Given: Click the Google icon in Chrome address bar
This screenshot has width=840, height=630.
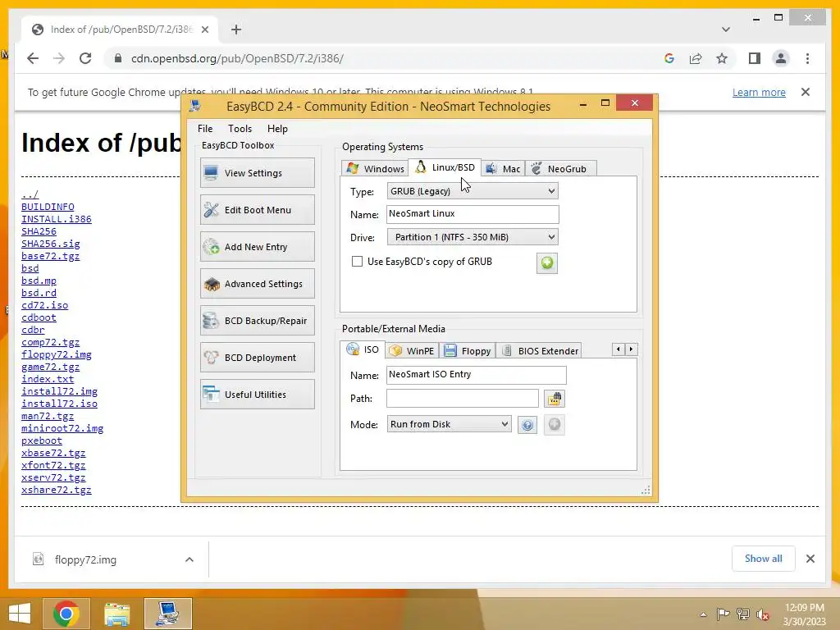Looking at the screenshot, I should [669, 58].
